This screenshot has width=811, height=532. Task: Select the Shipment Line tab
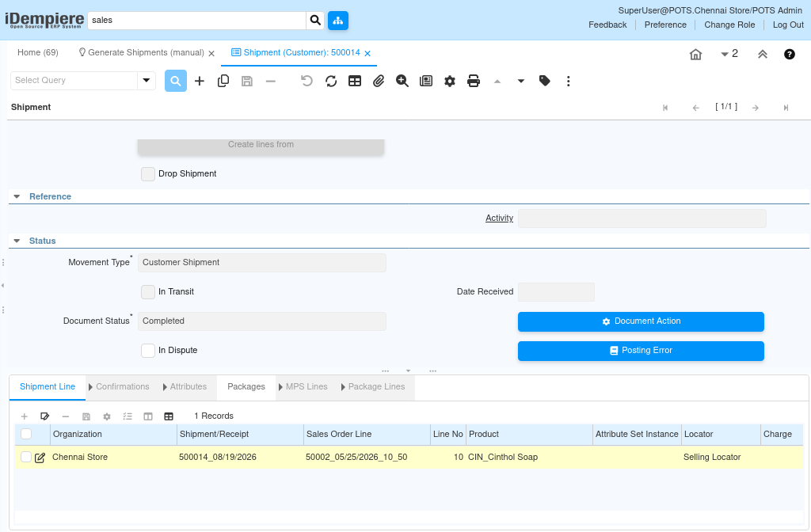(x=47, y=386)
